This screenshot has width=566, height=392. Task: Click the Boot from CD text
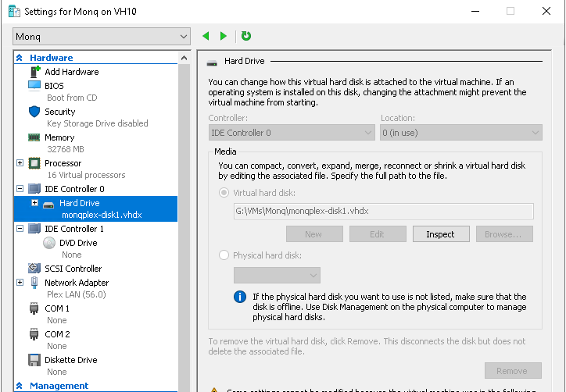click(72, 98)
